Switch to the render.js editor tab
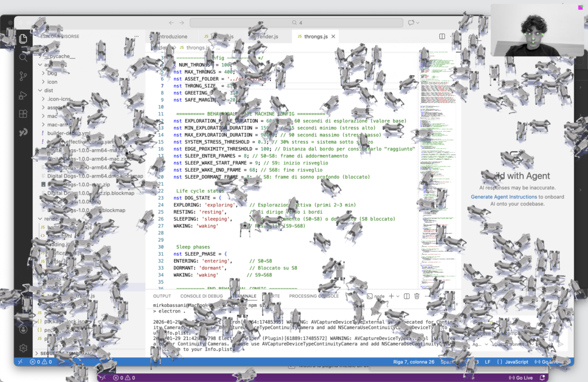 [267, 37]
